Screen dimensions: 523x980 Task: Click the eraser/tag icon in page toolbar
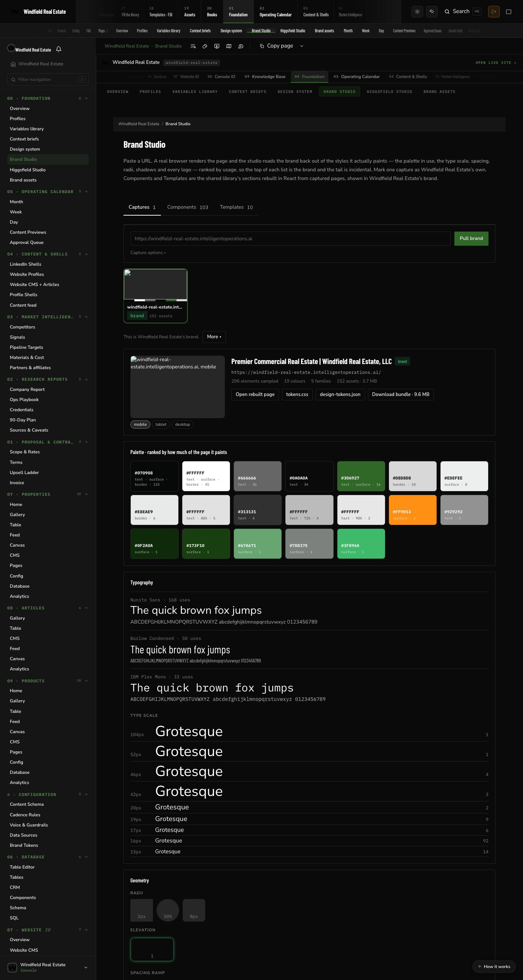click(205, 46)
